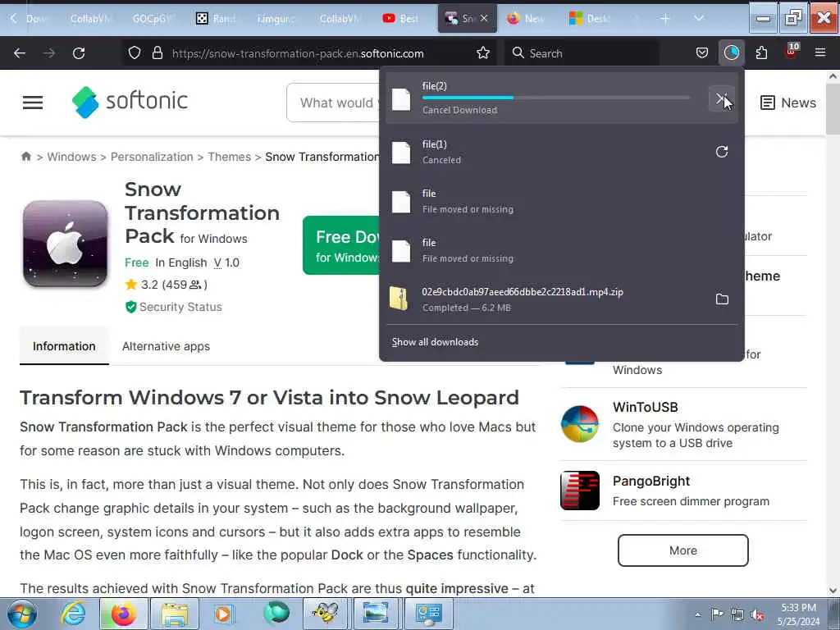Click the file(2) download progress bar
840x630 pixels.
click(555, 98)
